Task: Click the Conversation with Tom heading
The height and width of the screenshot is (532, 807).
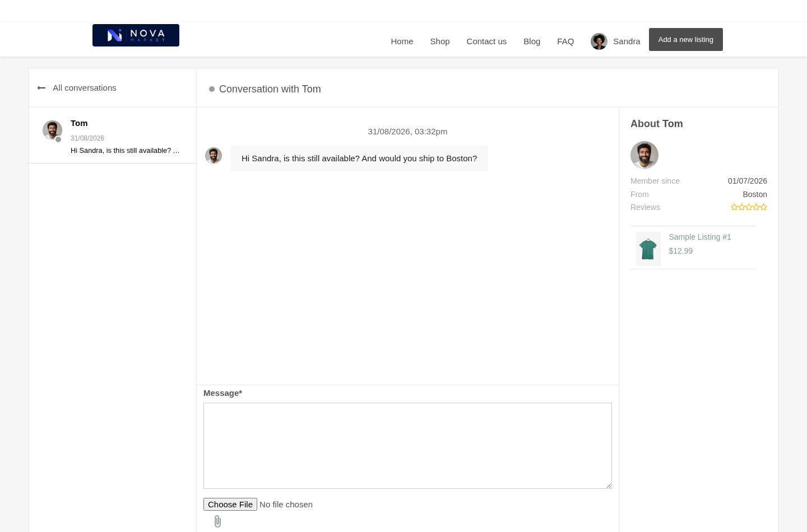Action: (x=270, y=89)
